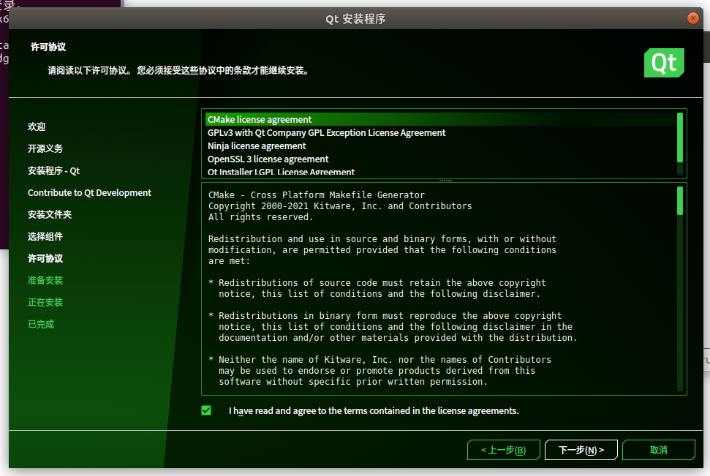Toggle the license agreement acceptance checkbox

[206, 411]
